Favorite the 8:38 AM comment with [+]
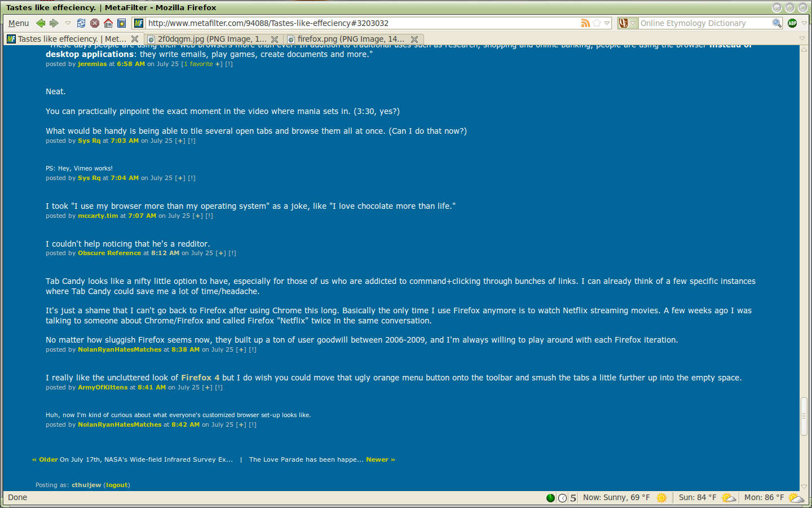812x508 pixels. (241, 350)
